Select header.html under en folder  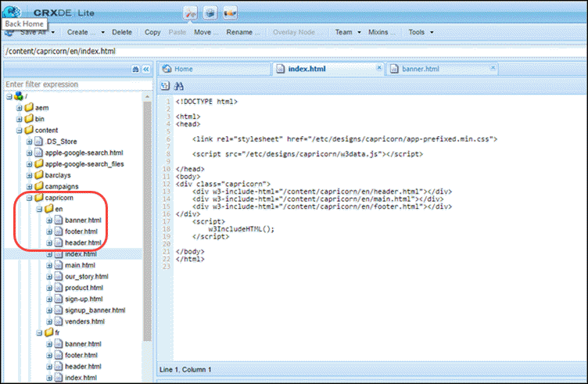pyautogui.click(x=83, y=242)
